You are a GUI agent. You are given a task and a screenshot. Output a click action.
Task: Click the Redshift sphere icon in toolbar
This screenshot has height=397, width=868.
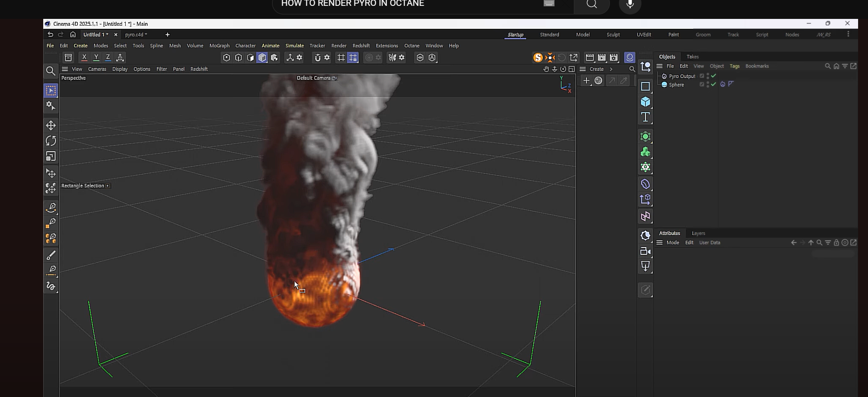point(630,57)
